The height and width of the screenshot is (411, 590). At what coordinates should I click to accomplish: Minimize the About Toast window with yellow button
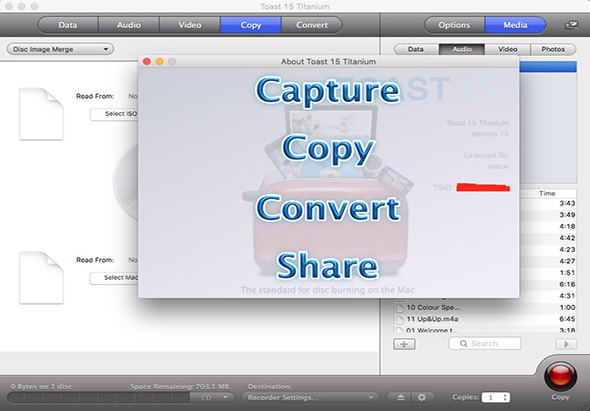(x=160, y=61)
